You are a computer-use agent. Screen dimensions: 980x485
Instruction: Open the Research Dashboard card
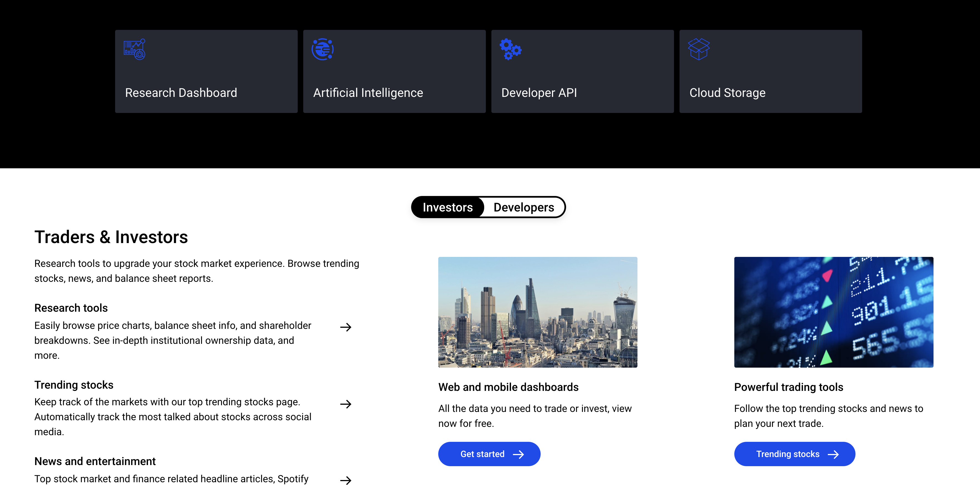[206, 71]
